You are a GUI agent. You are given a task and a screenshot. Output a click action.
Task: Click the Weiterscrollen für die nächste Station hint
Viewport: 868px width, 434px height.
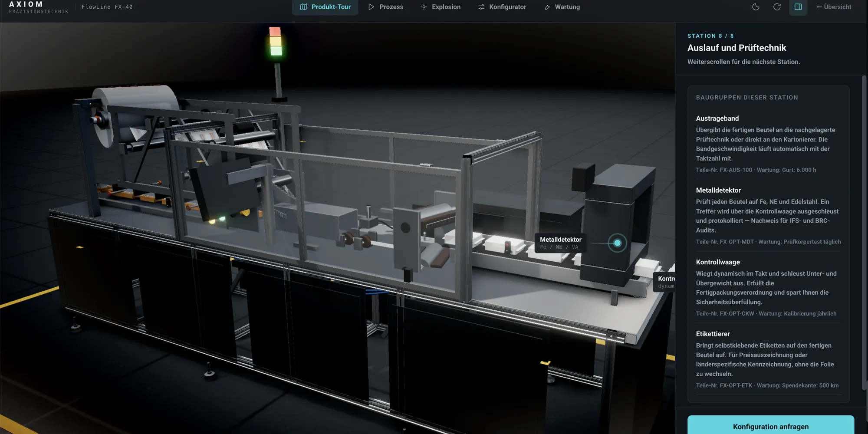(x=744, y=62)
